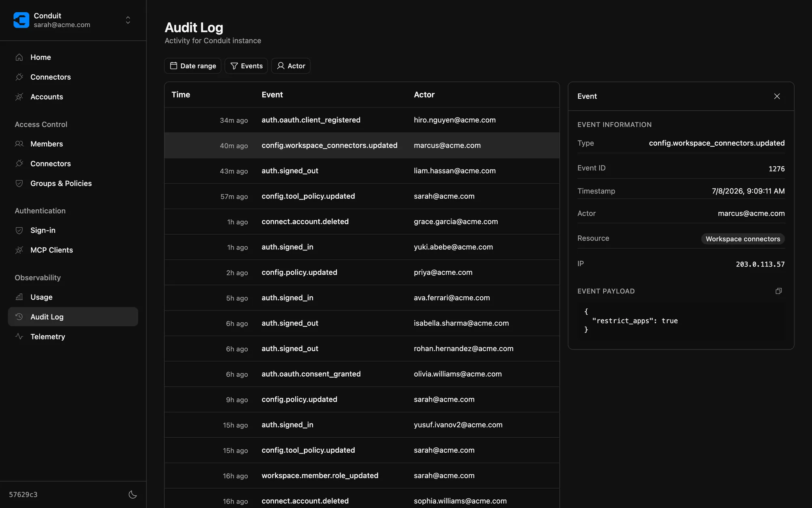Select the auth.oauth.client_registered row
This screenshot has height=508, width=812.
(x=362, y=120)
